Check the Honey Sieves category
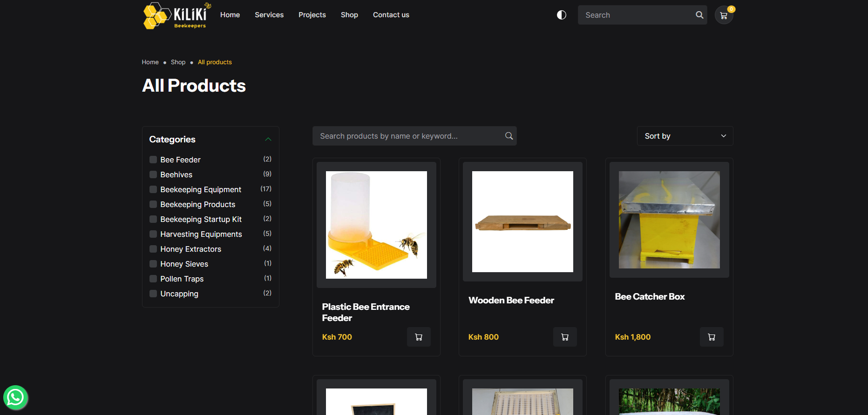868x415 pixels. (x=153, y=264)
